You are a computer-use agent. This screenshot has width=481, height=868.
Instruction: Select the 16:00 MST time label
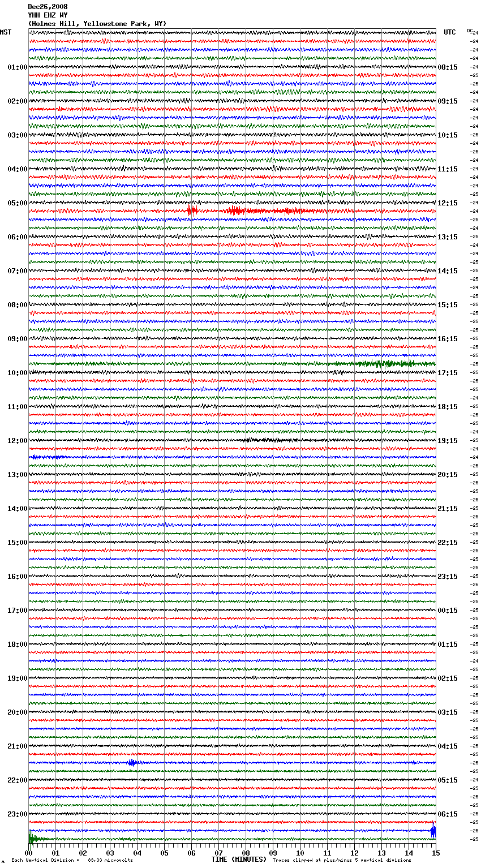[x=17, y=577]
